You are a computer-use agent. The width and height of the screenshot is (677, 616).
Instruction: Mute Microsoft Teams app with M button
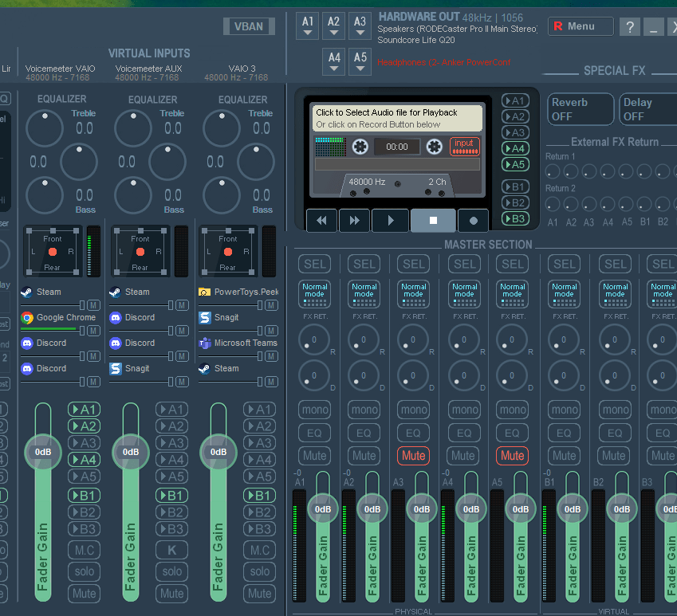pyautogui.click(x=271, y=356)
